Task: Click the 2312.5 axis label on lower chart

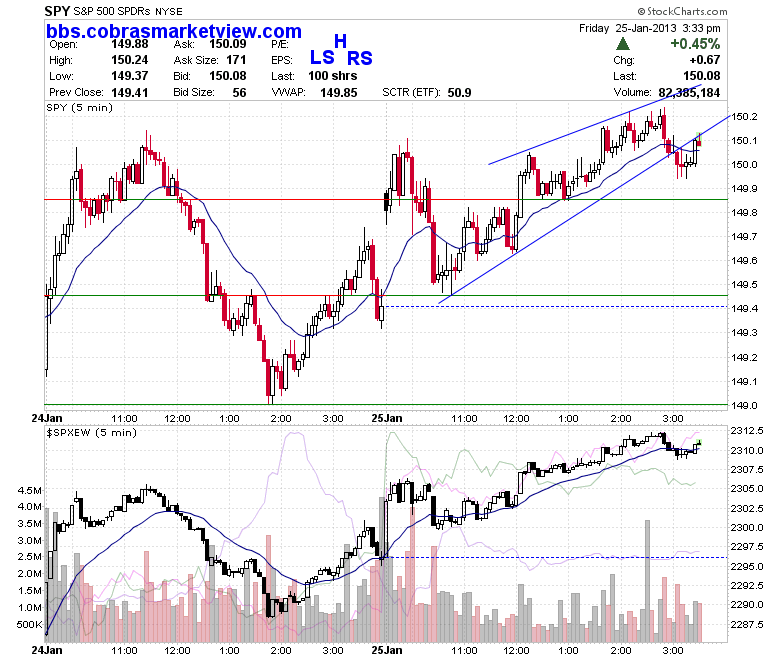Action: [x=747, y=431]
